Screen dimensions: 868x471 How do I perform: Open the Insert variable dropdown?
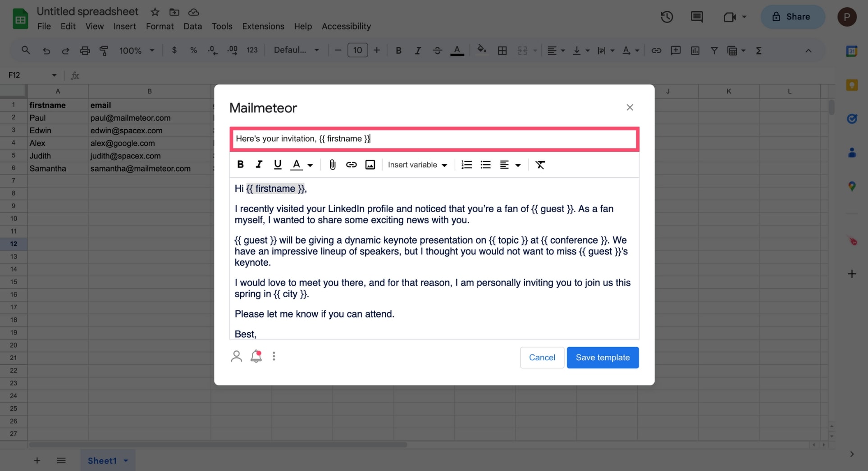pyautogui.click(x=417, y=165)
